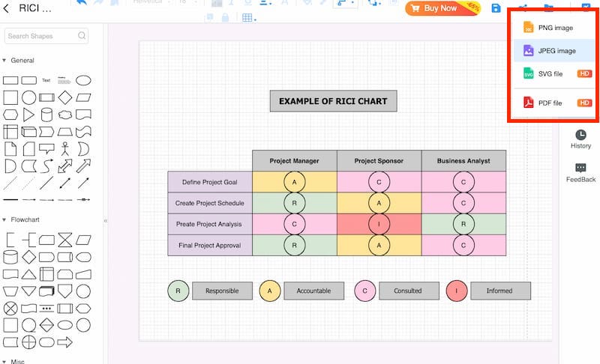Expand the Misc shapes section
Screen dimensions: 600x364
[x=5, y=361]
